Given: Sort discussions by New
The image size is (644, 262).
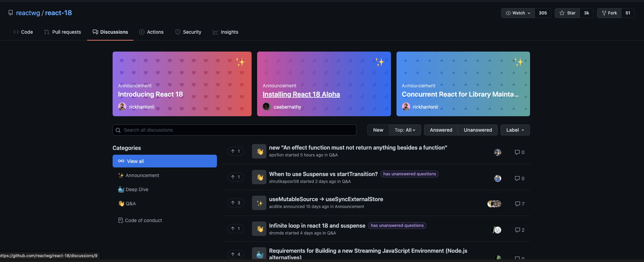Looking at the screenshot, I should [x=378, y=130].
